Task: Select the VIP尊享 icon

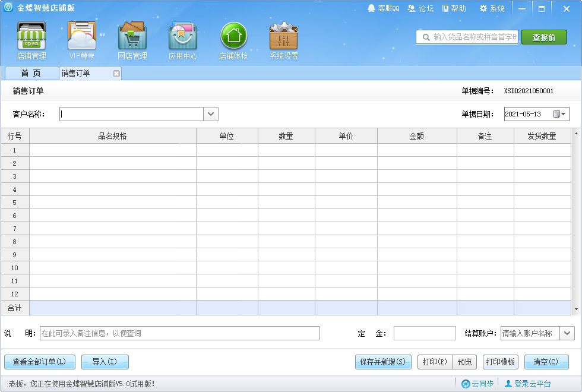Action: coord(81,40)
